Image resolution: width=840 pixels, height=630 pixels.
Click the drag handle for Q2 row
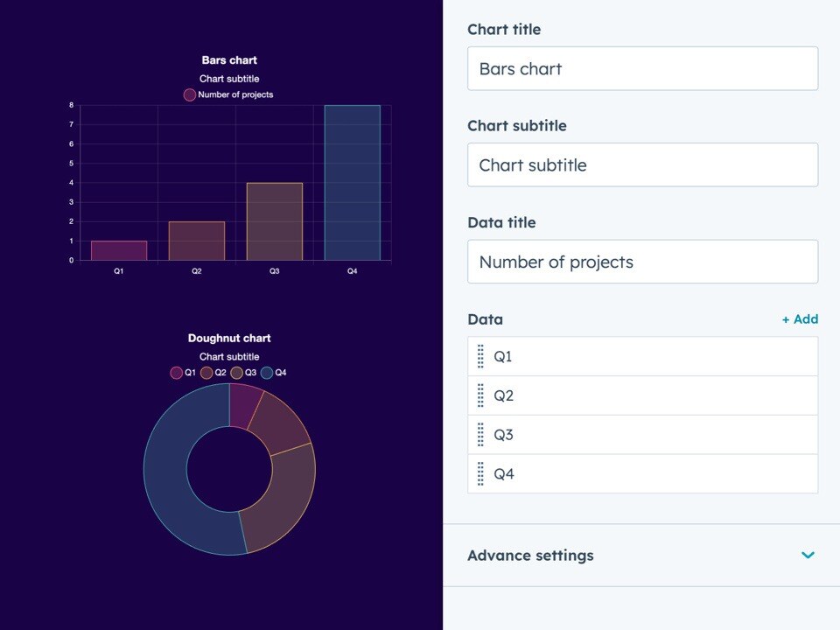[480, 395]
